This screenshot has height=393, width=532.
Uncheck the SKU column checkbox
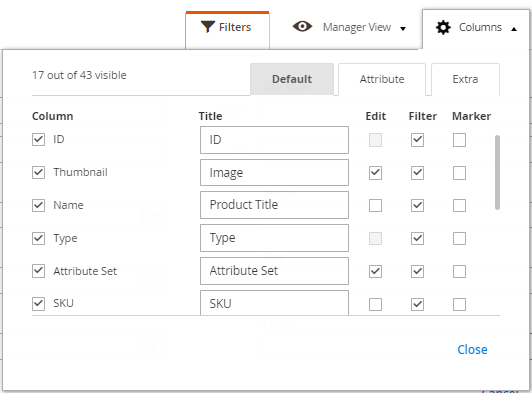(x=38, y=304)
